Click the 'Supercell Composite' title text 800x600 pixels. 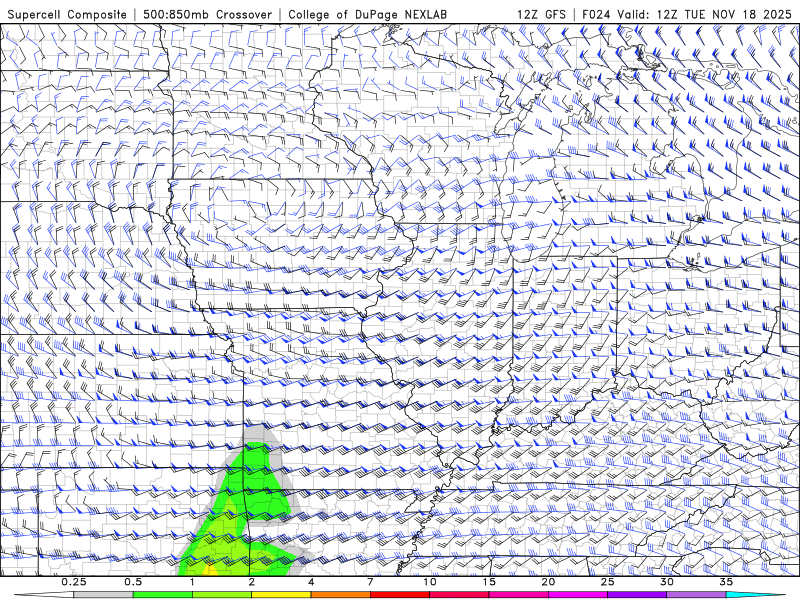coord(67,14)
